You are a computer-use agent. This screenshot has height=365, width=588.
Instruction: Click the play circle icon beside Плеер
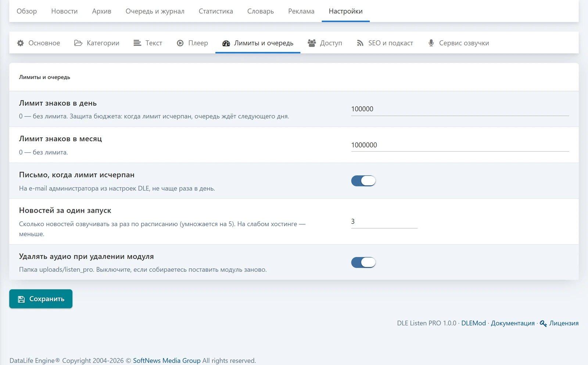tap(180, 43)
